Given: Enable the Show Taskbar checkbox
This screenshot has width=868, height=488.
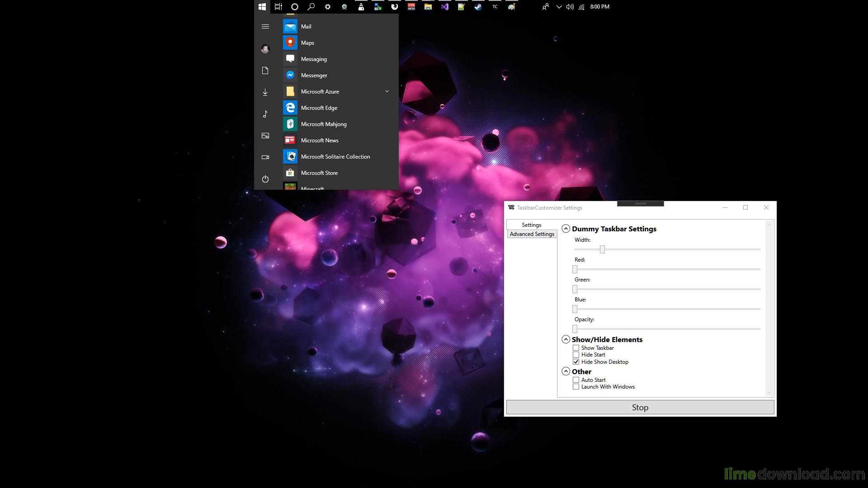Looking at the screenshot, I should (x=576, y=348).
